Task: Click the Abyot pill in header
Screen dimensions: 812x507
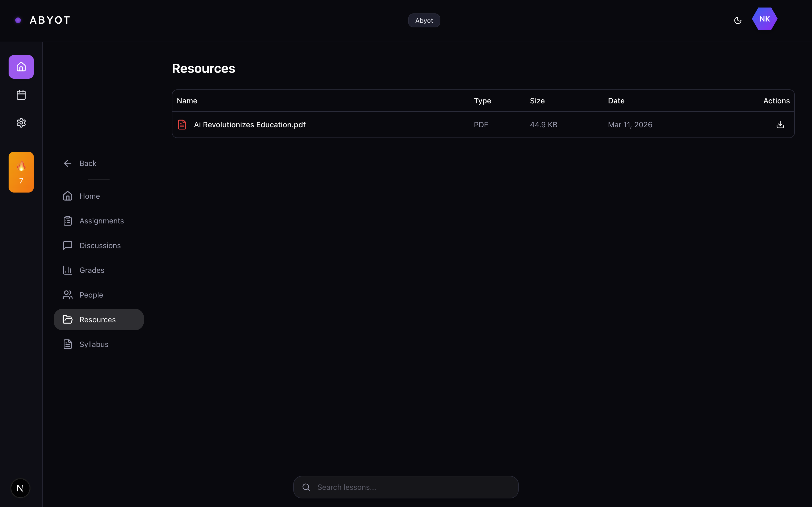Action: (x=424, y=20)
